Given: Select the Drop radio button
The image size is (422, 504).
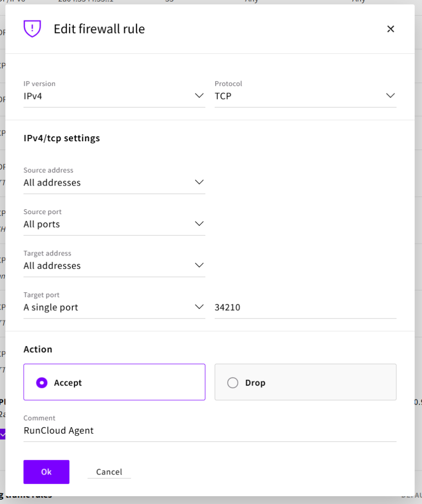Looking at the screenshot, I should (233, 382).
